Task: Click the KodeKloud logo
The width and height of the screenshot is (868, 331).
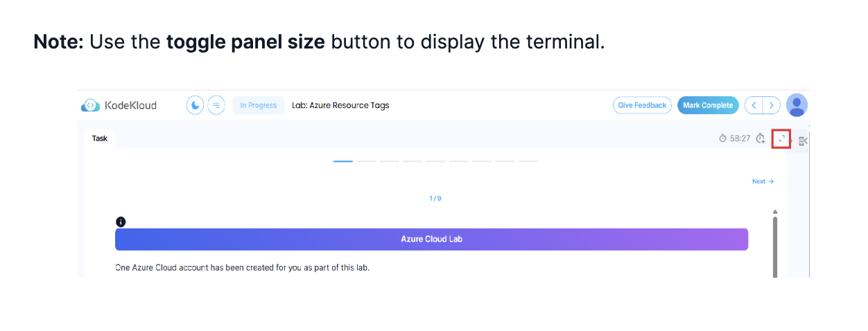Action: click(119, 105)
